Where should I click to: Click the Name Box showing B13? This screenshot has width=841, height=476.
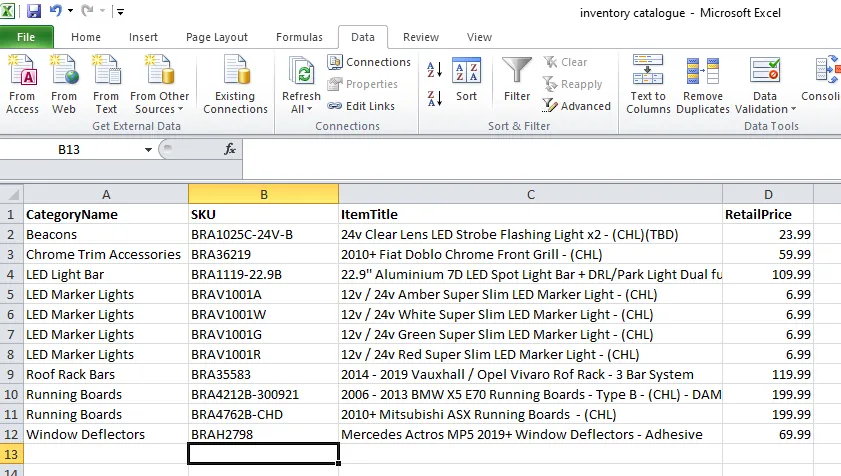click(x=69, y=150)
